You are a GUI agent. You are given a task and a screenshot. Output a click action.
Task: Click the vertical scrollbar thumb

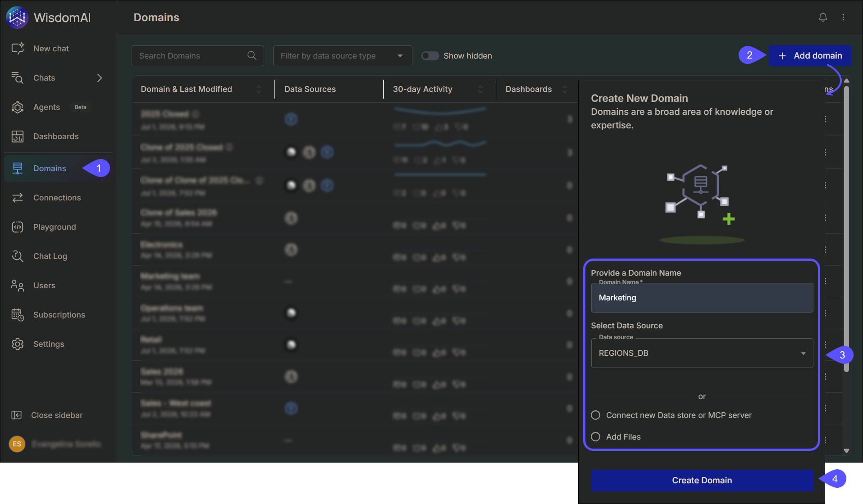846,229
